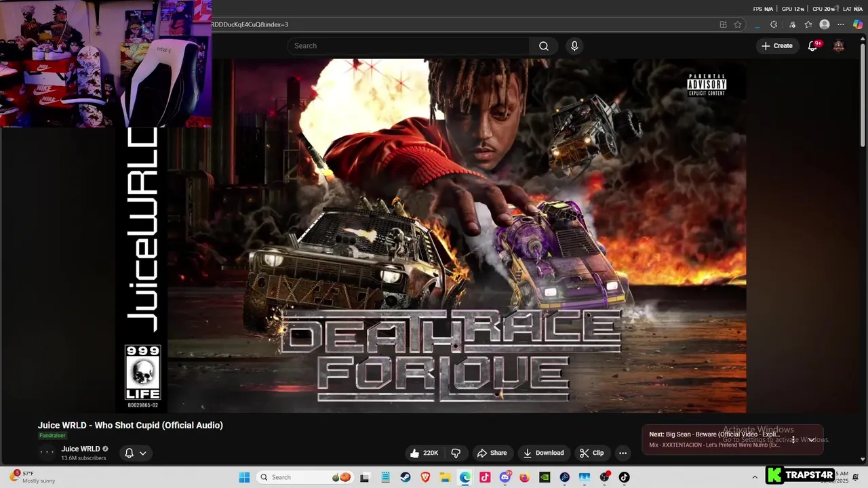Image resolution: width=868 pixels, height=488 pixels.
Task: Open YouTube notifications bell with 9+ badge
Action: pyautogui.click(x=813, y=46)
